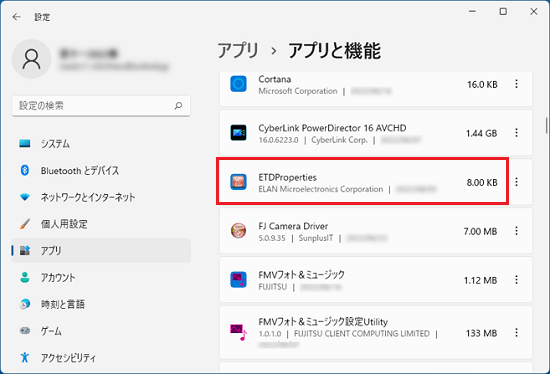Open 時刻と言語 settings
The width and height of the screenshot is (550, 374).
tap(101, 304)
